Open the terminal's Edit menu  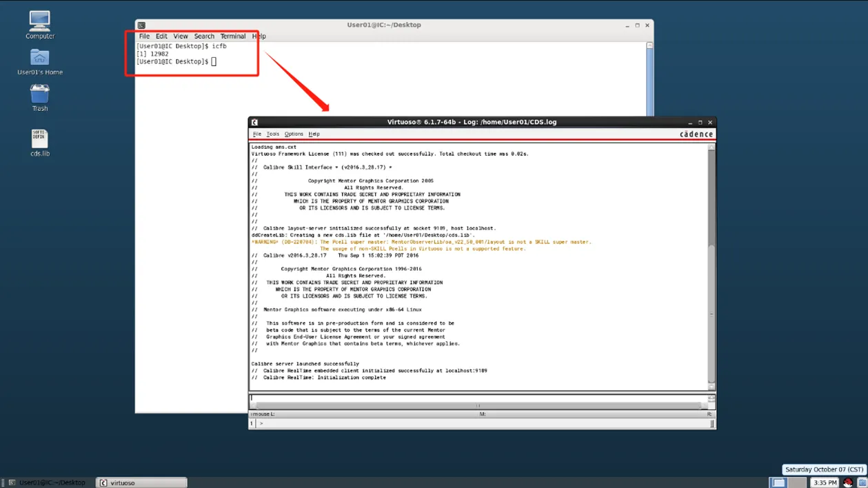tap(161, 36)
